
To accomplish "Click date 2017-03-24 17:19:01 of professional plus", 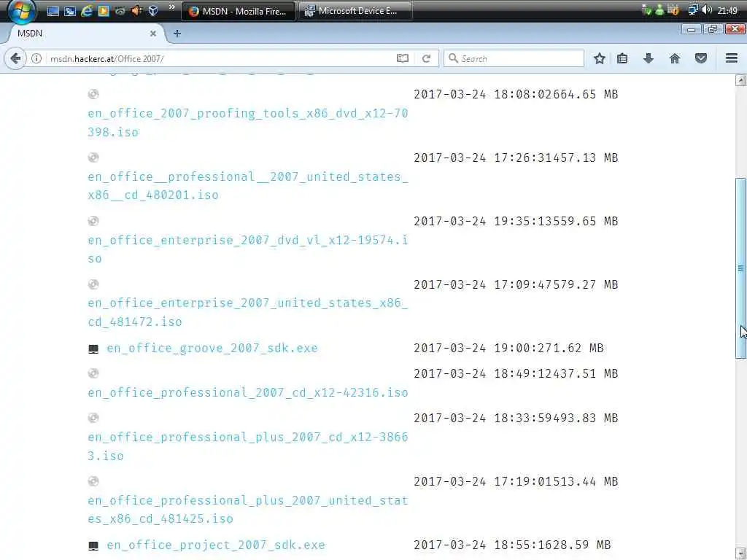I will [483, 481].
